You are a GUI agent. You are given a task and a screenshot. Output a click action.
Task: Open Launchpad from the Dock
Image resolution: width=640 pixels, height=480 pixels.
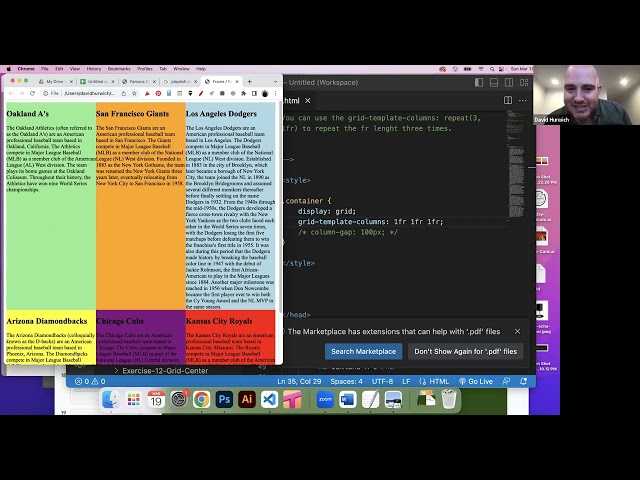133,400
